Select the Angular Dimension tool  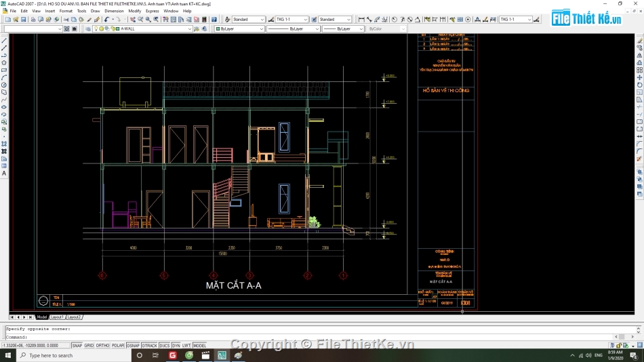click(x=418, y=19)
